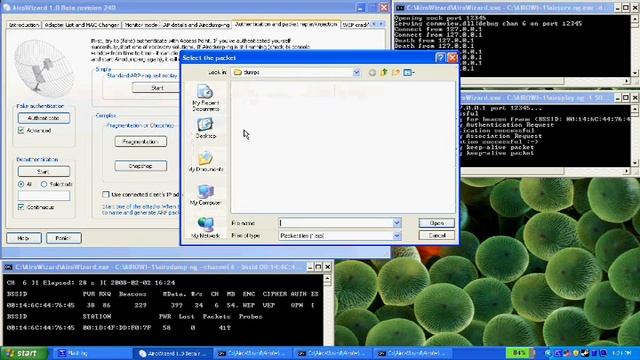The image size is (640, 360).
Task: Click the airodump-ng console title bar icon
Action: [x=8, y=267]
